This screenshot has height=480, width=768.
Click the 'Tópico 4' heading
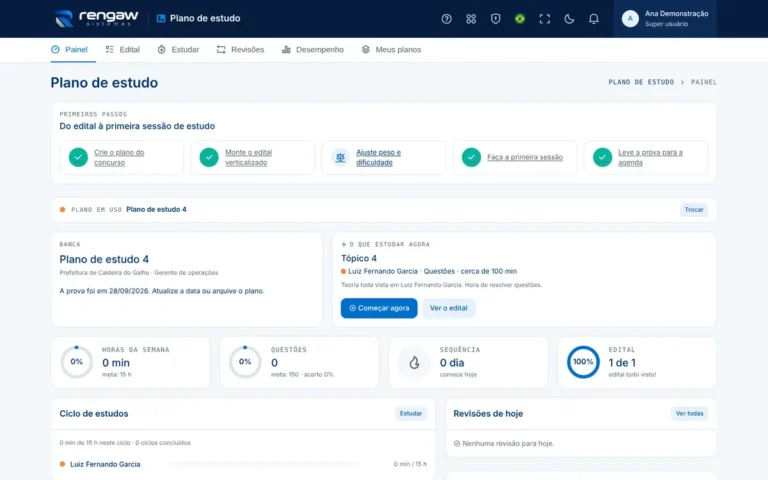pos(359,258)
